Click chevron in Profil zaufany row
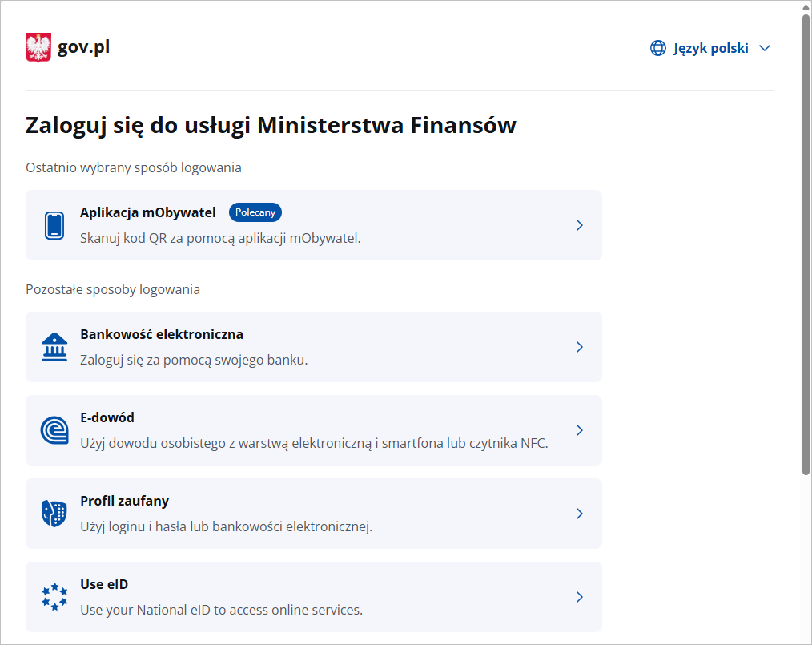Viewport: 812px width, 645px height. (580, 514)
